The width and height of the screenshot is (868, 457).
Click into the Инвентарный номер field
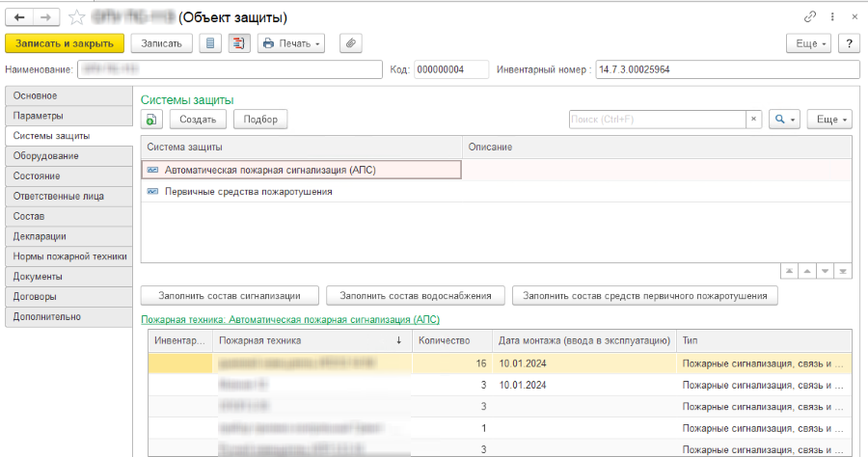pyautogui.click(x=727, y=69)
